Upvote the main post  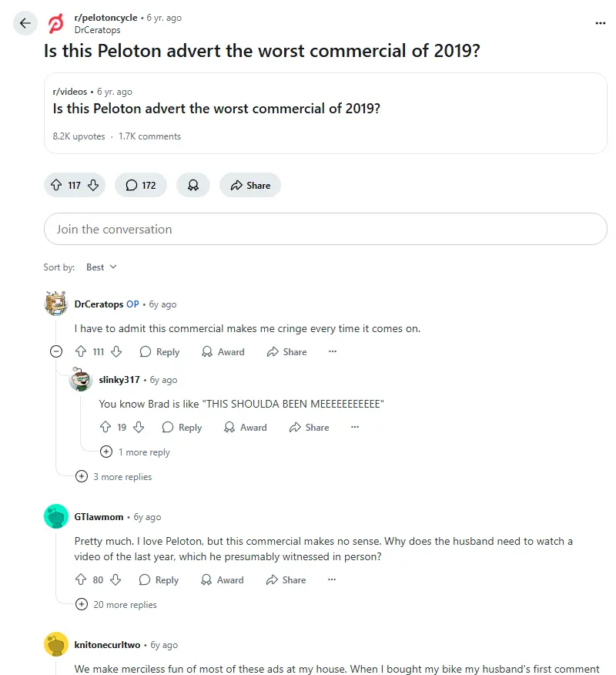(56, 185)
